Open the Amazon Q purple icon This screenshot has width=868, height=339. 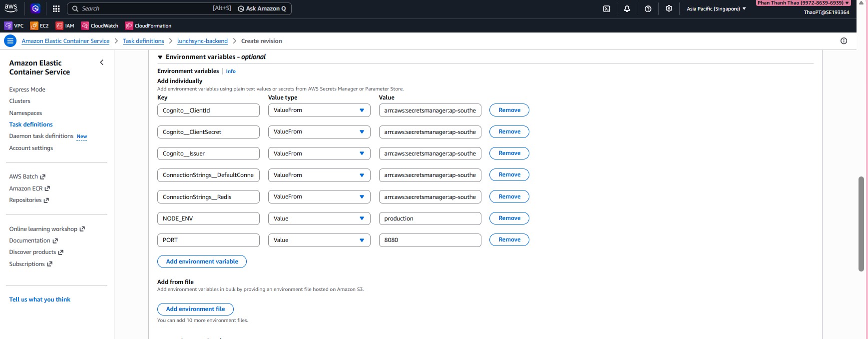pos(35,8)
